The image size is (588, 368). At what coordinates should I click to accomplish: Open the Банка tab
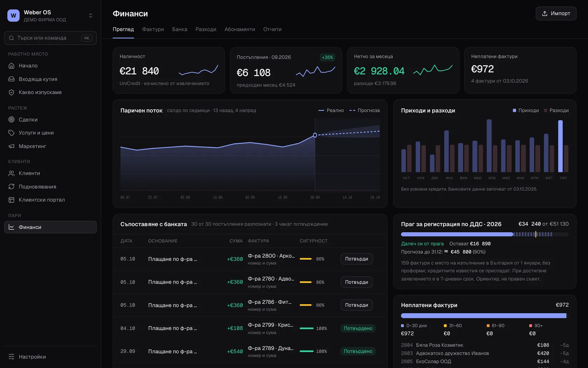[180, 29]
